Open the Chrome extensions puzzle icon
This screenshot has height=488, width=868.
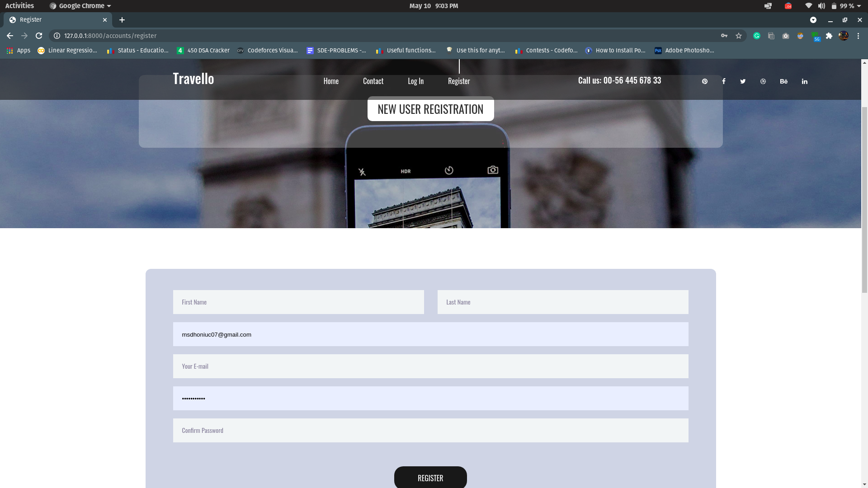[x=829, y=36]
